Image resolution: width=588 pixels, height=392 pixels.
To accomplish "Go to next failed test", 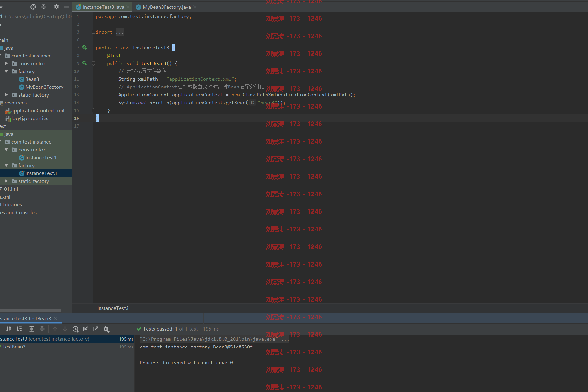I will click(x=65, y=329).
